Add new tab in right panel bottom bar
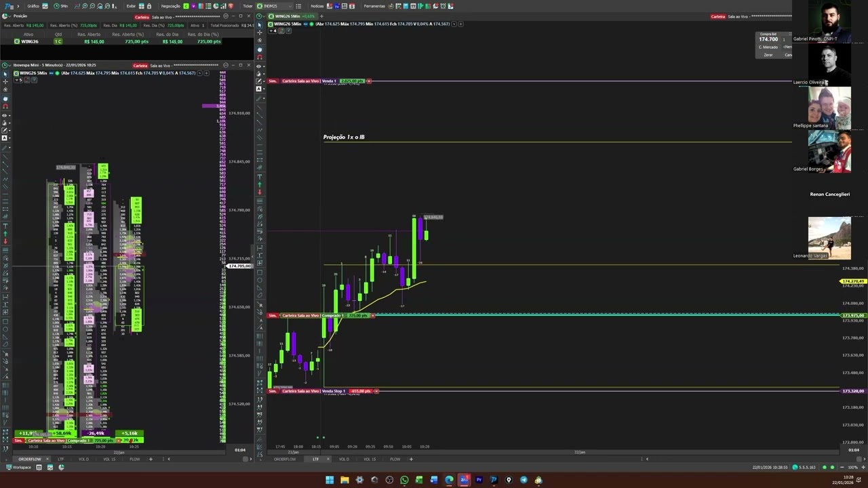Screen dimensions: 868x488 tap(411, 459)
